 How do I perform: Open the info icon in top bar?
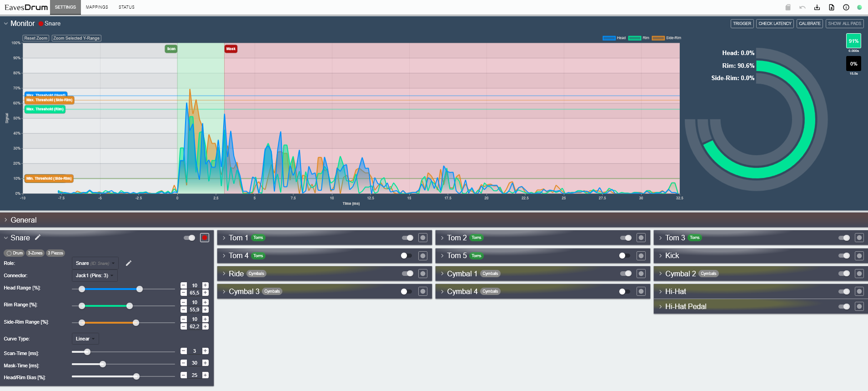point(846,7)
